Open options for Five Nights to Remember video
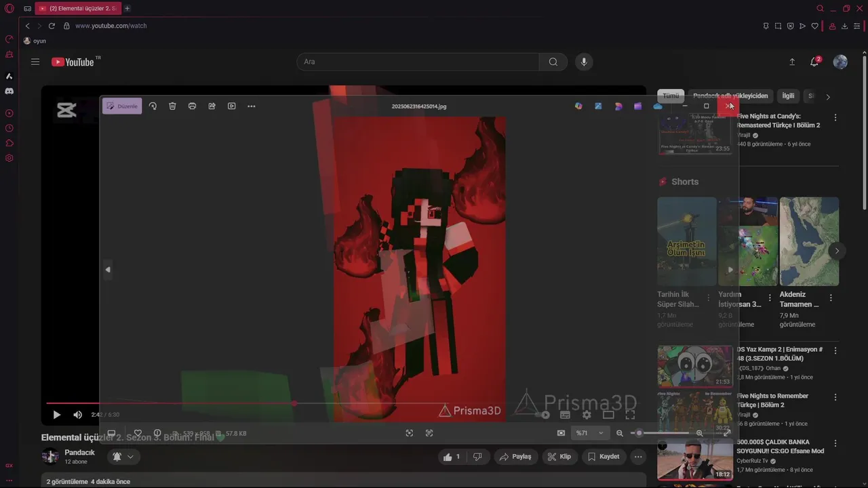This screenshot has width=868, height=488. (x=835, y=397)
